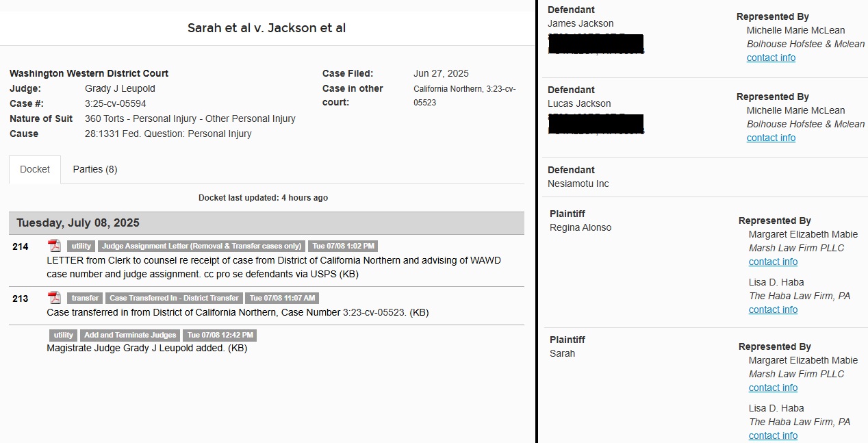Open Margaret Mabie contact info under Regina Alonso
The image size is (868, 443).
pyautogui.click(x=773, y=262)
